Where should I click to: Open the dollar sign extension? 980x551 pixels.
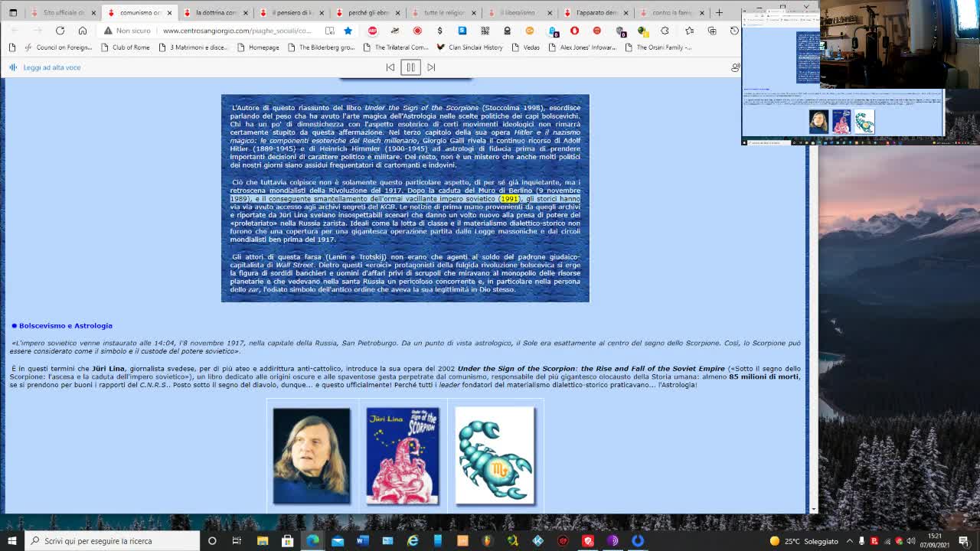click(439, 31)
